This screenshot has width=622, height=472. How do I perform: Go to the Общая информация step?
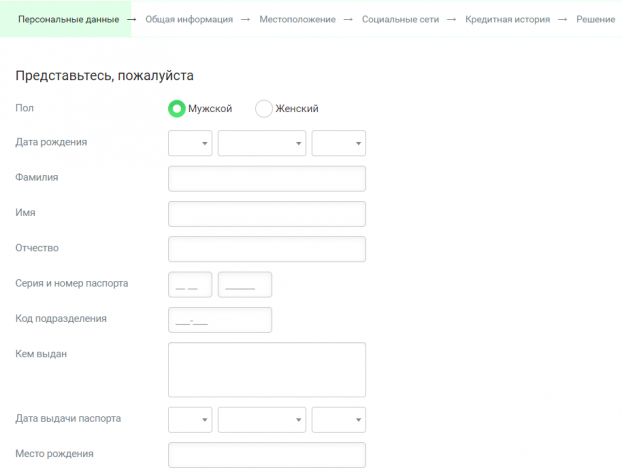[189, 19]
